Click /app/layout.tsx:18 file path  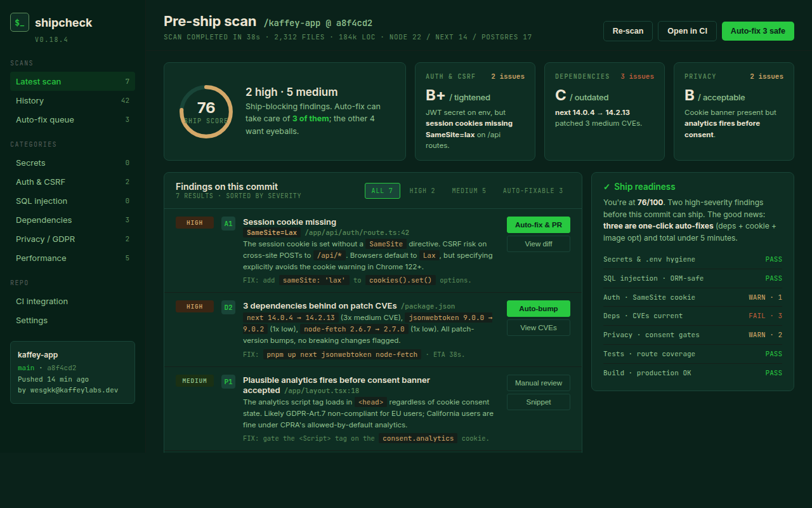[322, 391]
